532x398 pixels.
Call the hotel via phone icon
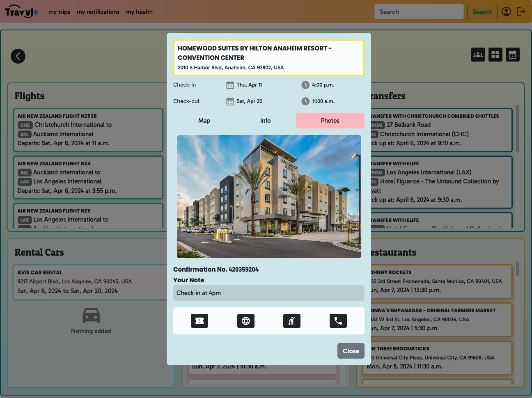click(338, 321)
